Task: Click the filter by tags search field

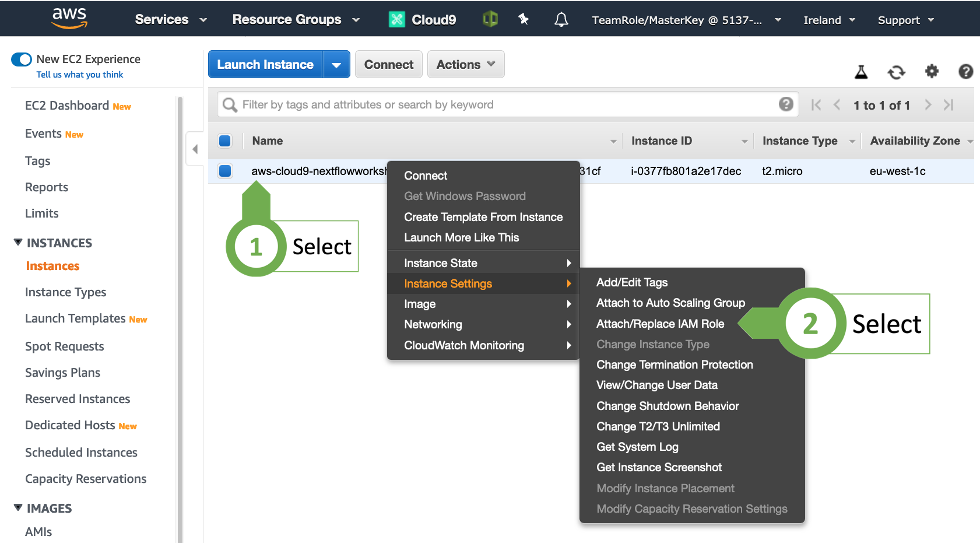Action: pos(508,104)
